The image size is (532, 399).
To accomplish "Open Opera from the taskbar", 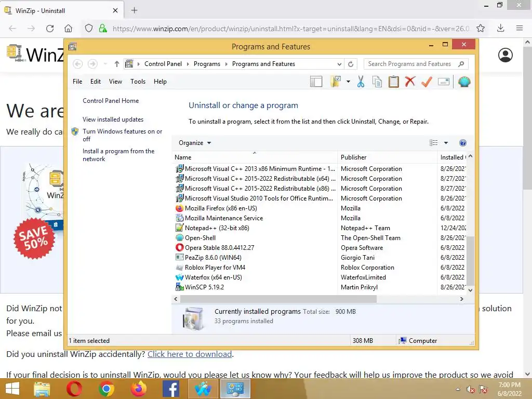I will point(74,389).
